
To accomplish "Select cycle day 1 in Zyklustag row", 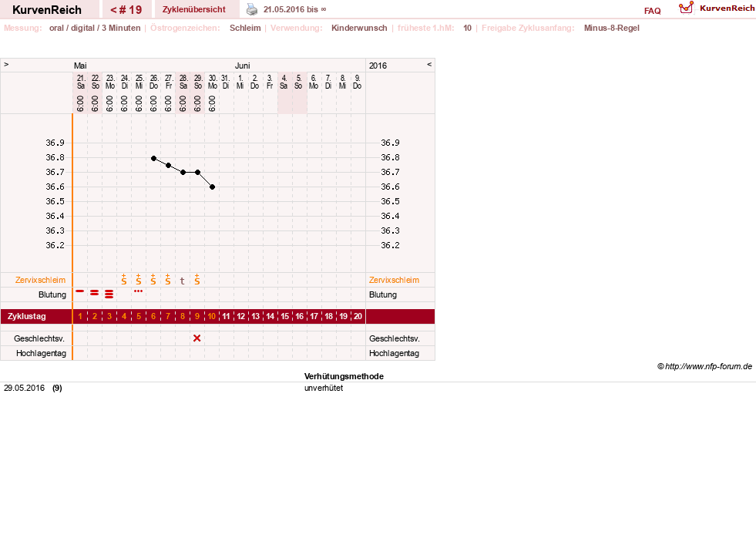I will [x=80, y=316].
